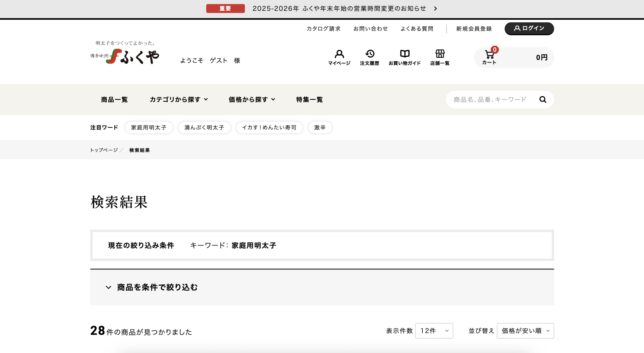Go to トップページ breadcrumb link
This screenshot has height=353, width=644.
pyautogui.click(x=104, y=150)
